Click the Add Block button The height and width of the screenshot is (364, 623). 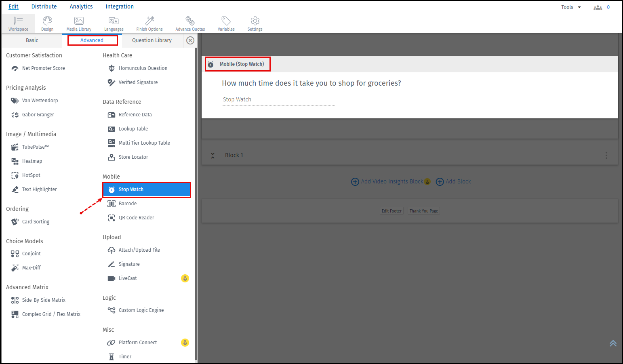pyautogui.click(x=453, y=181)
